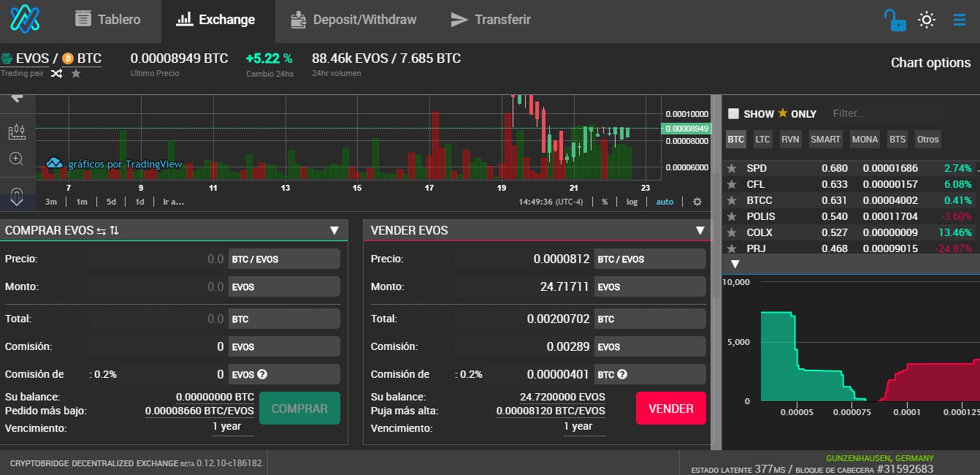The image size is (980, 475).
Task: Collapse the depth chart panel triangle
Action: click(x=735, y=264)
